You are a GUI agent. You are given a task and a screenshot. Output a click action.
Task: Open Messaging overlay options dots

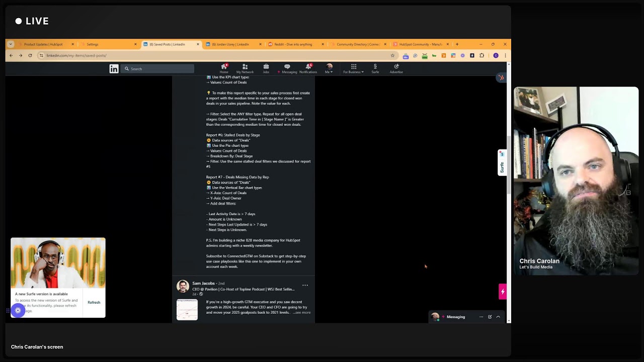point(481,317)
